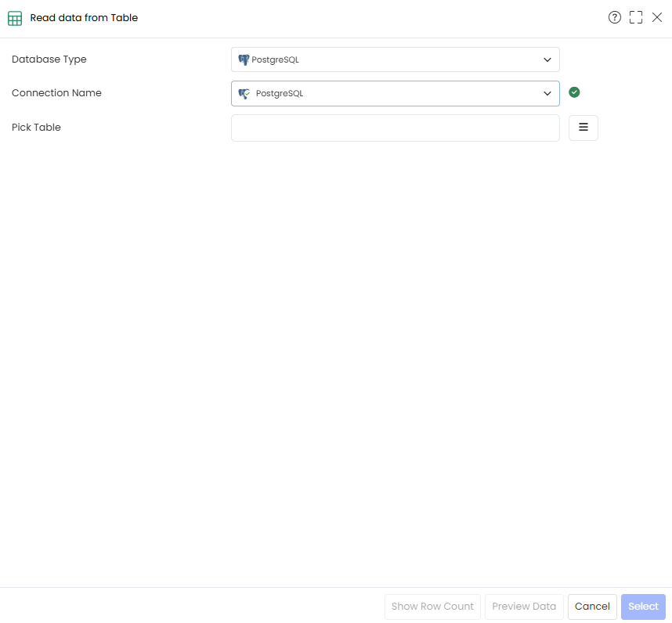
Task: Click the Show Row Count button
Action: (x=432, y=607)
